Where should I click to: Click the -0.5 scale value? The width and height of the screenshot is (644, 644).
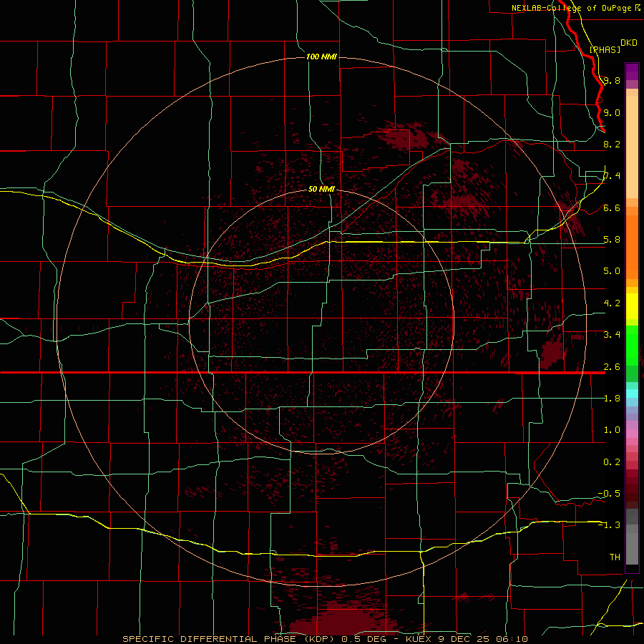pos(609,494)
